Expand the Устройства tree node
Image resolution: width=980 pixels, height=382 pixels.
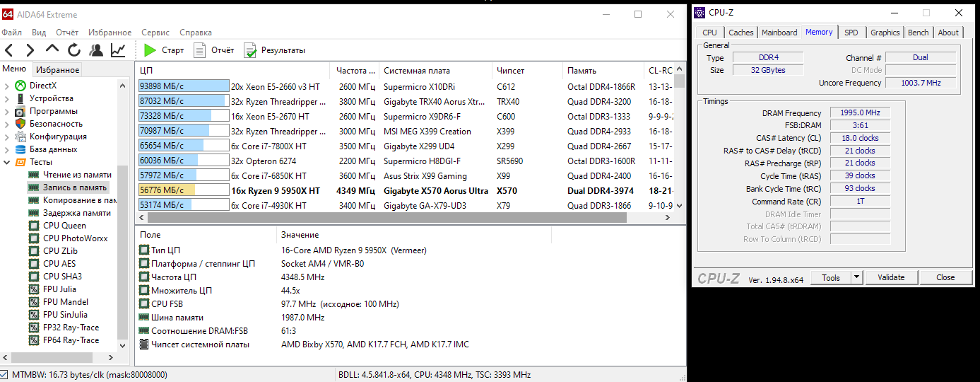(6, 98)
